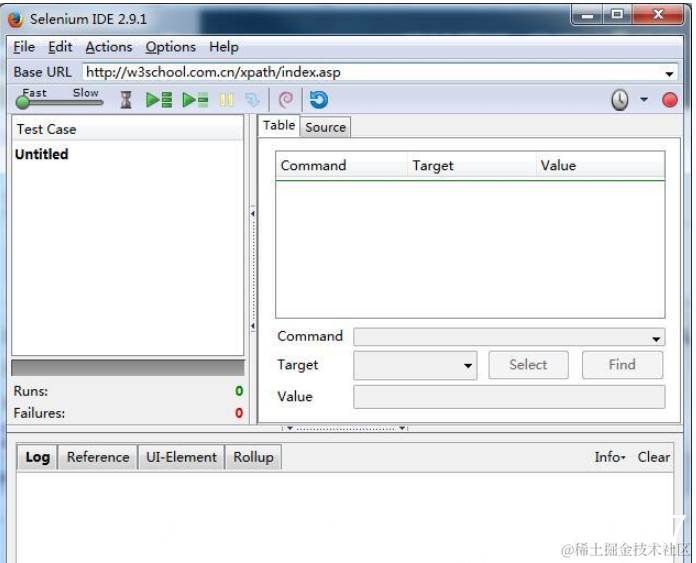The image size is (696, 563).
Task: Clear the log output
Action: click(x=653, y=457)
